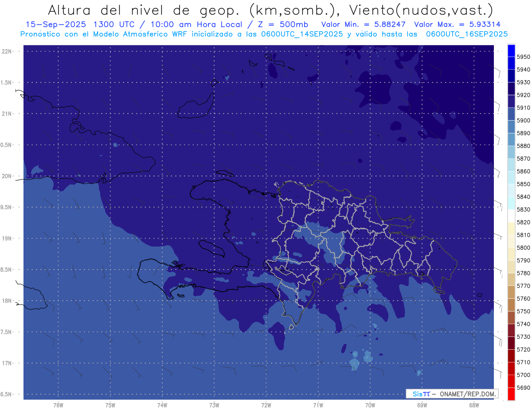The width and height of the screenshot is (532, 411).
Task: Click white swatch between 5820 and 5830
Action: (x=511, y=215)
